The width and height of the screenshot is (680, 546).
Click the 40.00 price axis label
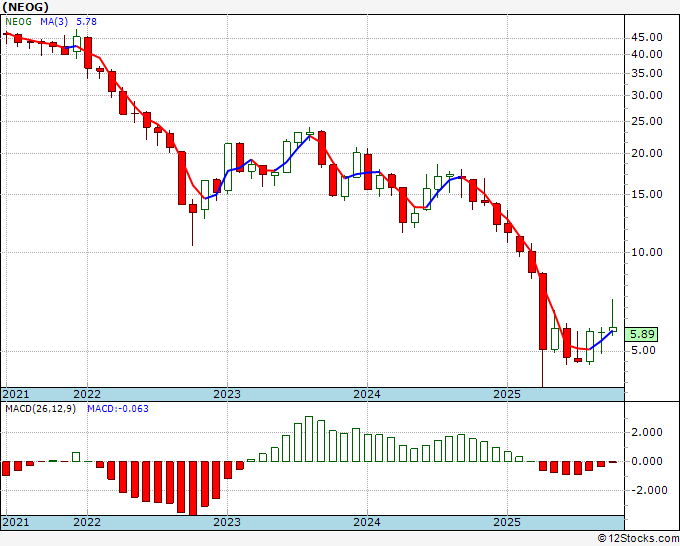point(647,55)
